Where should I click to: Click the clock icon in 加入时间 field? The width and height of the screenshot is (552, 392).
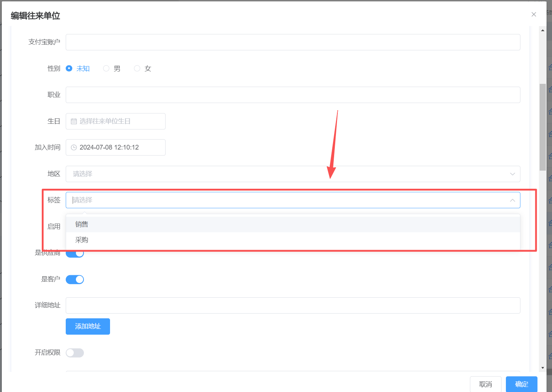click(74, 147)
